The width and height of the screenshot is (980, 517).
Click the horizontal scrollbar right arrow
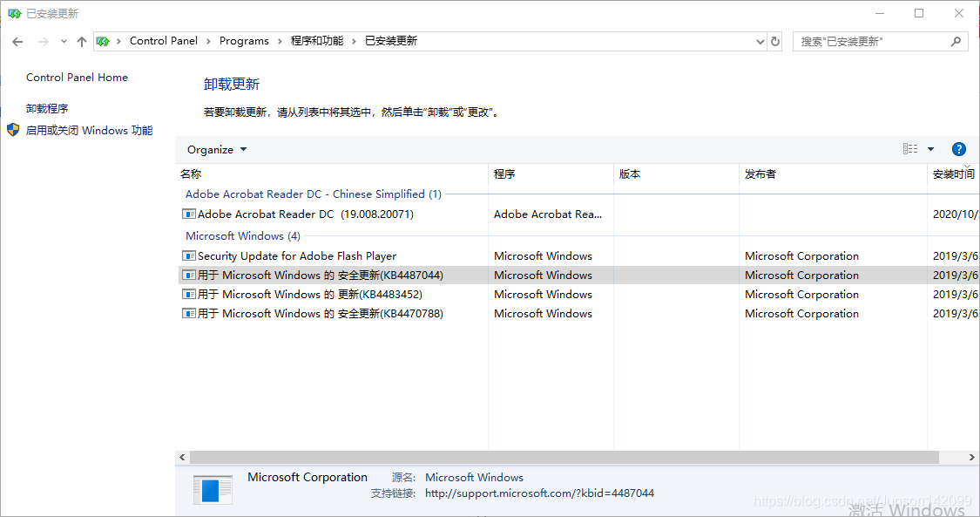[972, 458]
